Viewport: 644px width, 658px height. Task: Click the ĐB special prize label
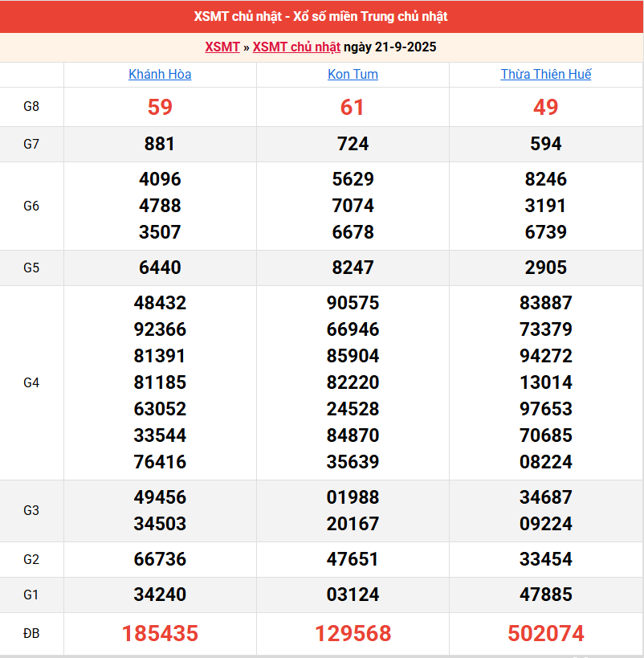(31, 634)
